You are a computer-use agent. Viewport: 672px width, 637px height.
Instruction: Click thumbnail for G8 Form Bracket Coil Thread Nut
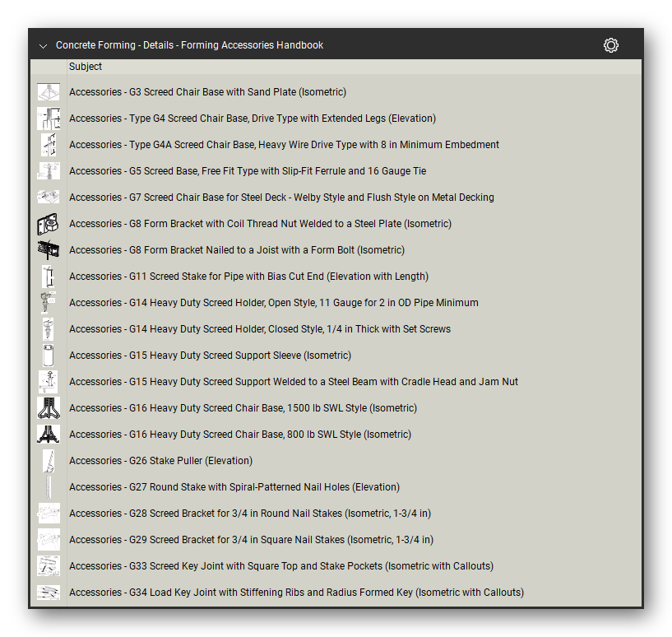[49, 224]
